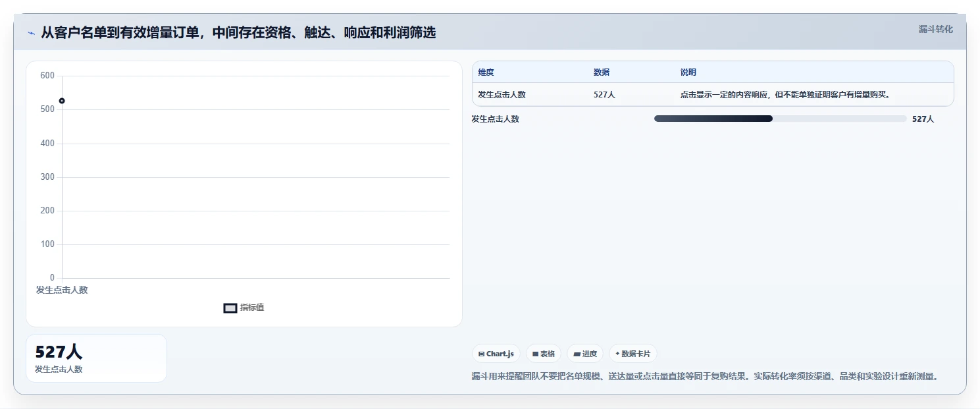Click the 发生点击人数 label left of progress bar
The height and width of the screenshot is (409, 980).
coord(496,119)
